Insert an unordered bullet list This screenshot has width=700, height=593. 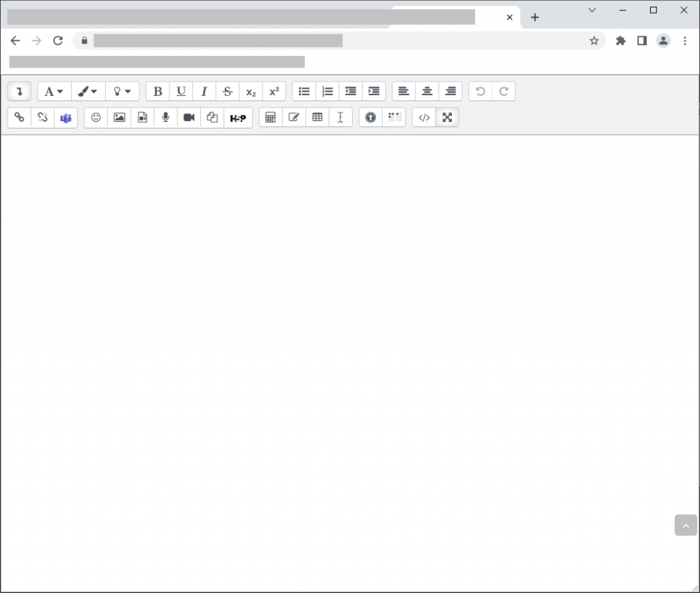304,92
